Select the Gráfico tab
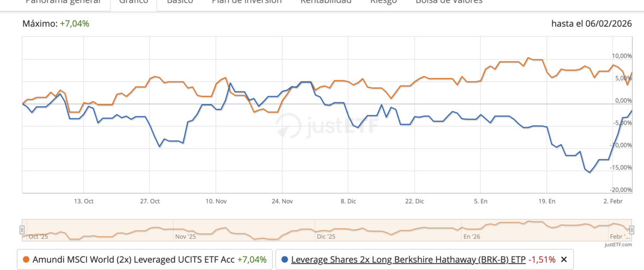644x270 pixels. pos(133,2)
